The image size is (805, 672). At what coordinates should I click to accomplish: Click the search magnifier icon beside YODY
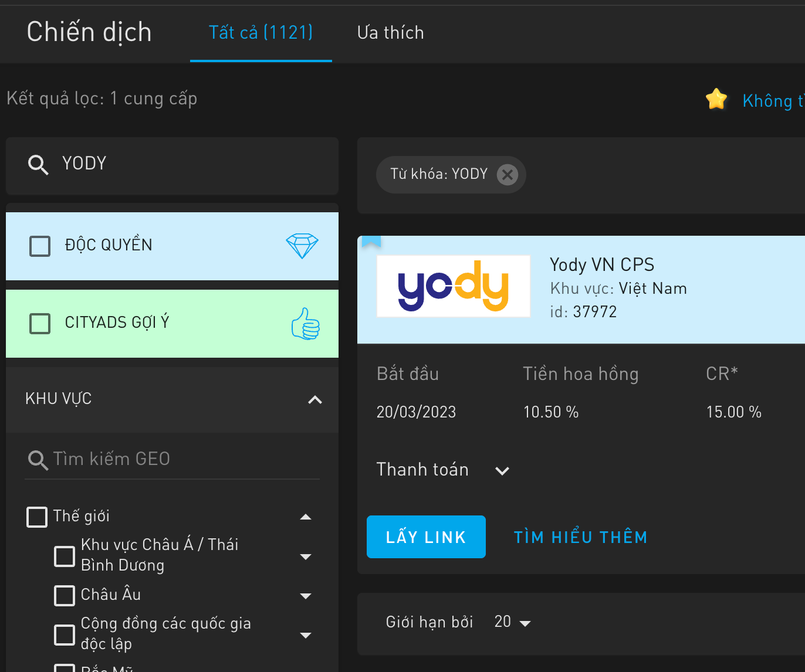38,165
